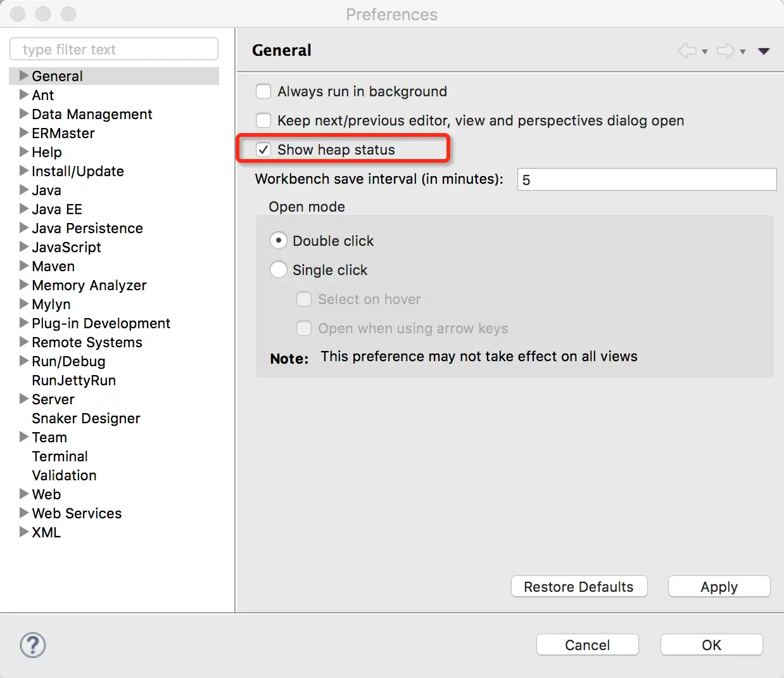Image resolution: width=784 pixels, height=678 pixels.
Task: Expand the Data Management node
Action: (x=24, y=114)
